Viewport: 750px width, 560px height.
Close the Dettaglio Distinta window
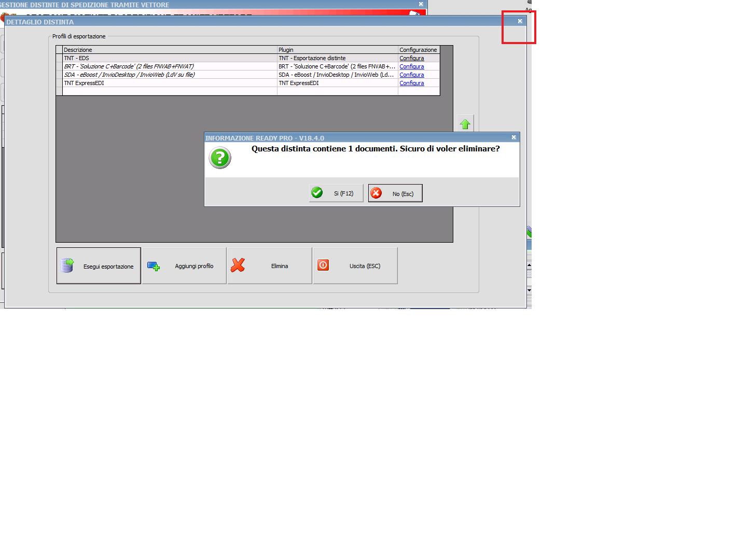pos(520,21)
